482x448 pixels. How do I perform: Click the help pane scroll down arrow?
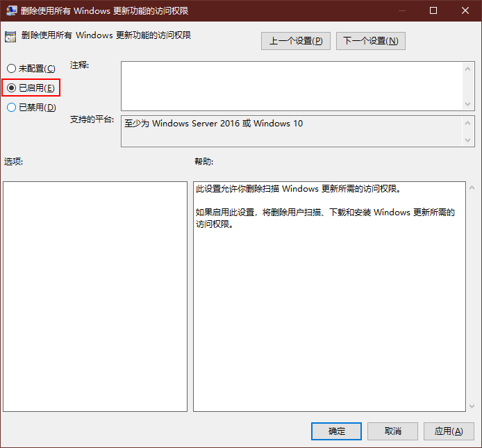coord(472,406)
